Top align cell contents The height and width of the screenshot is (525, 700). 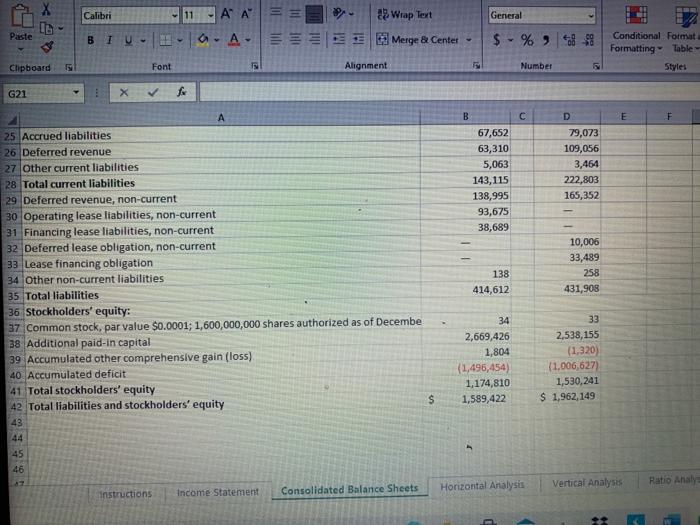(x=275, y=12)
